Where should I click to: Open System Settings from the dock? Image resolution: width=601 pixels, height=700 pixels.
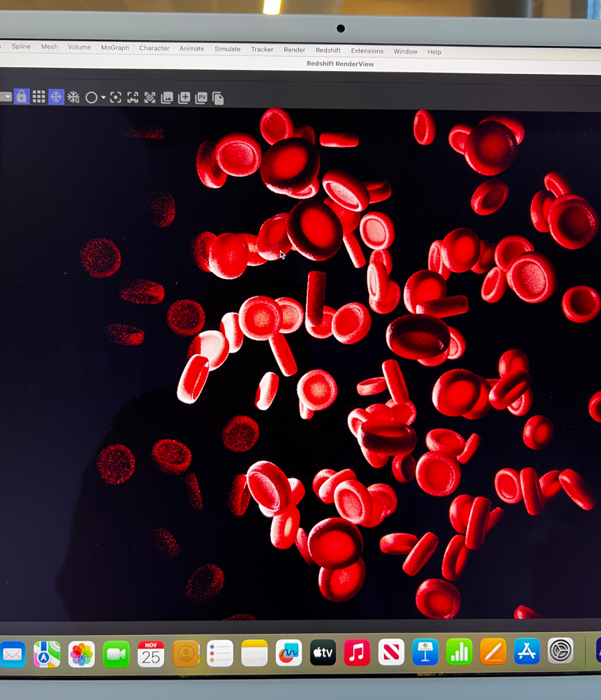click(x=561, y=651)
